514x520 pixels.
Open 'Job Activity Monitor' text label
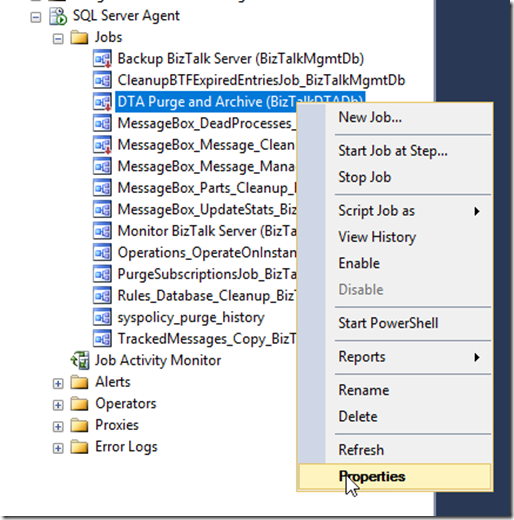[158, 361]
